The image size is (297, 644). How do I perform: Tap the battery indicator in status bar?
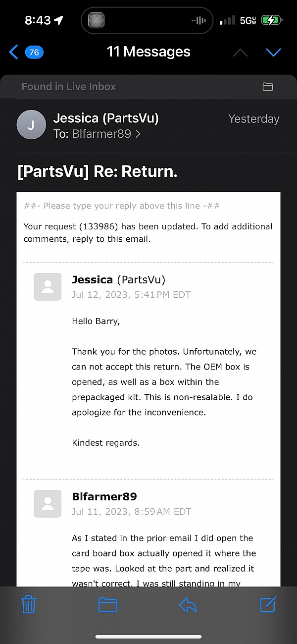(x=272, y=20)
